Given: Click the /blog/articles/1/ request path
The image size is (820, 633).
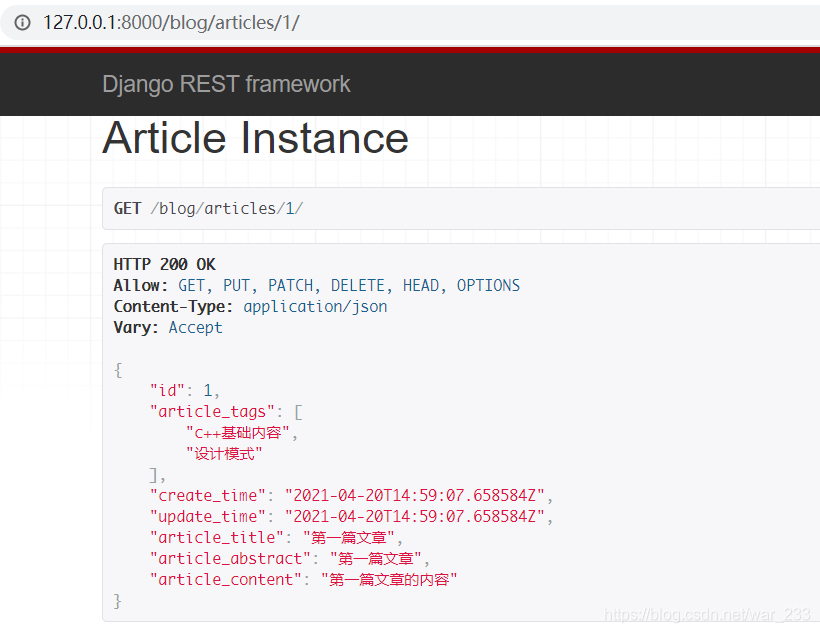Looking at the screenshot, I should pos(226,208).
